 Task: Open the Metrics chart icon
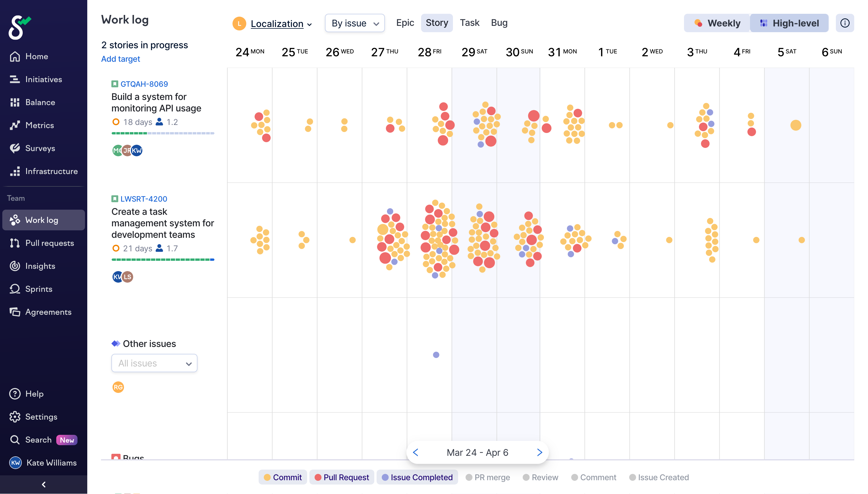click(x=15, y=125)
